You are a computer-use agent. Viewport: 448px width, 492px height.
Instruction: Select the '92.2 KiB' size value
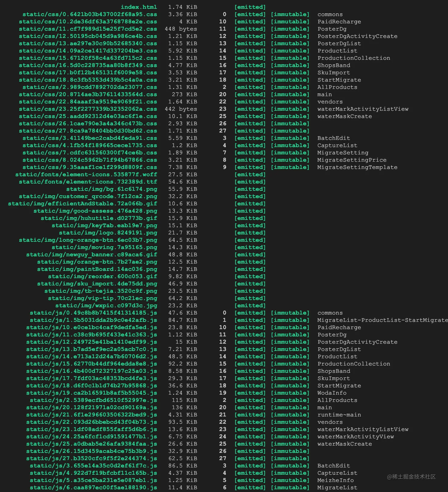(183, 364)
